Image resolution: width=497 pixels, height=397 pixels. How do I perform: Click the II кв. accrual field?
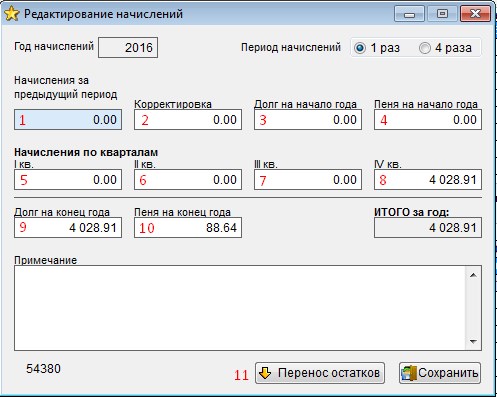pyautogui.click(x=188, y=180)
